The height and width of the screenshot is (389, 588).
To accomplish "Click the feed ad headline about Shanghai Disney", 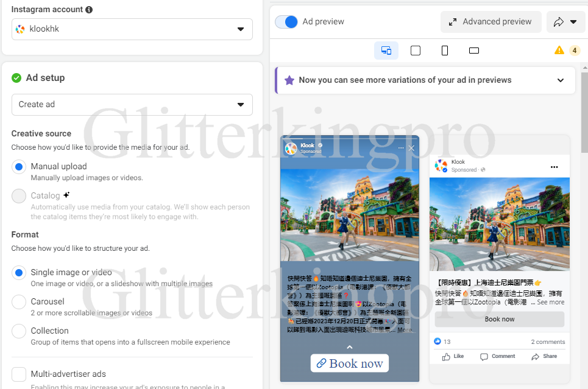I will pos(489,282).
